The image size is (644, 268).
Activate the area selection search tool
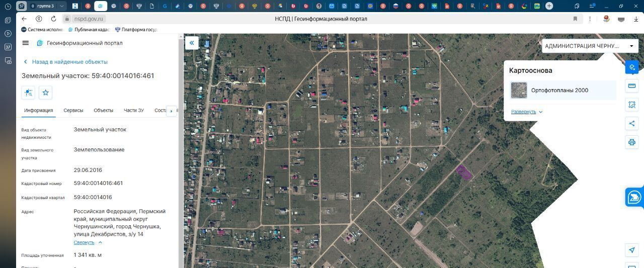[x=632, y=105]
